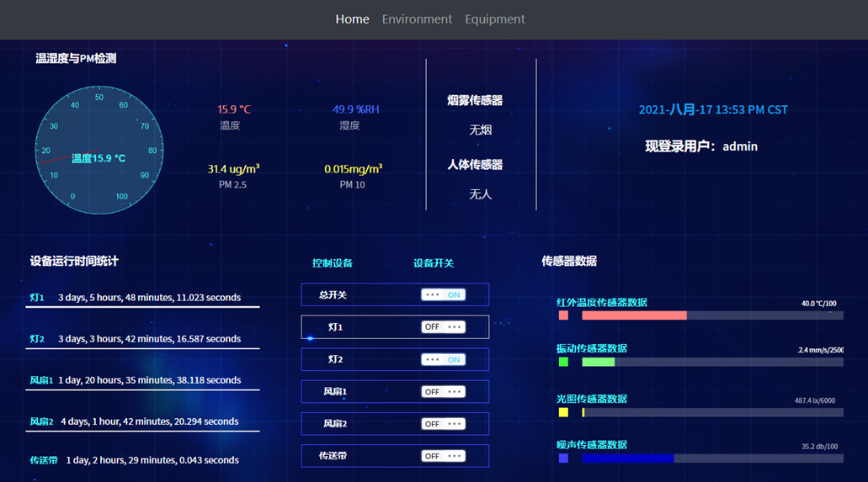Go to the Equipment tab
Screen dimensions: 868x482
point(494,19)
